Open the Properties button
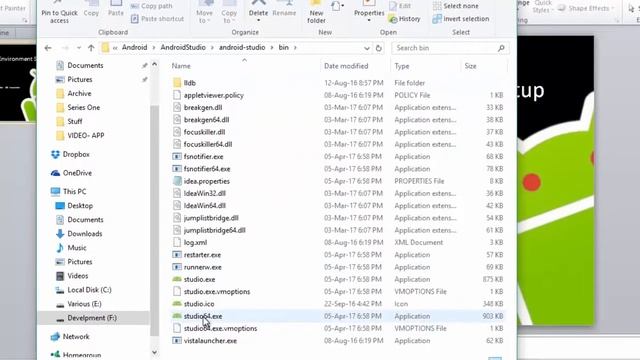The image size is (640, 360). coord(369,11)
